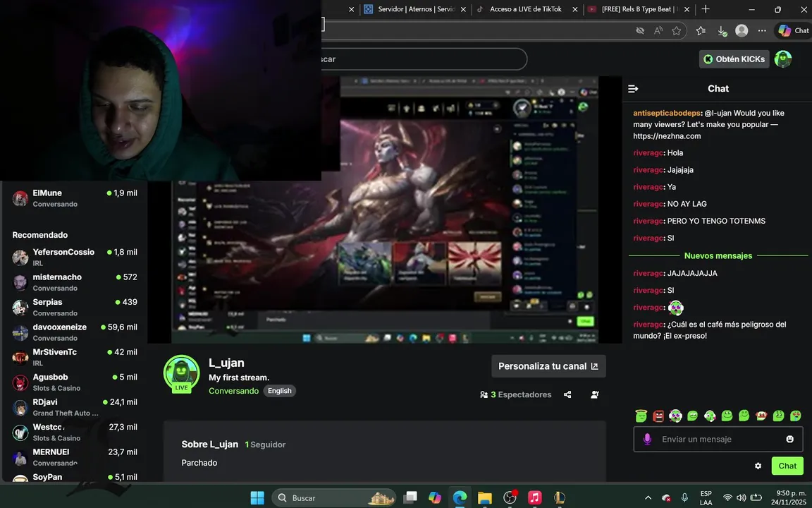Click the antisepticabodeps username in chat
Viewport: 812px width, 508px height.
click(667, 113)
